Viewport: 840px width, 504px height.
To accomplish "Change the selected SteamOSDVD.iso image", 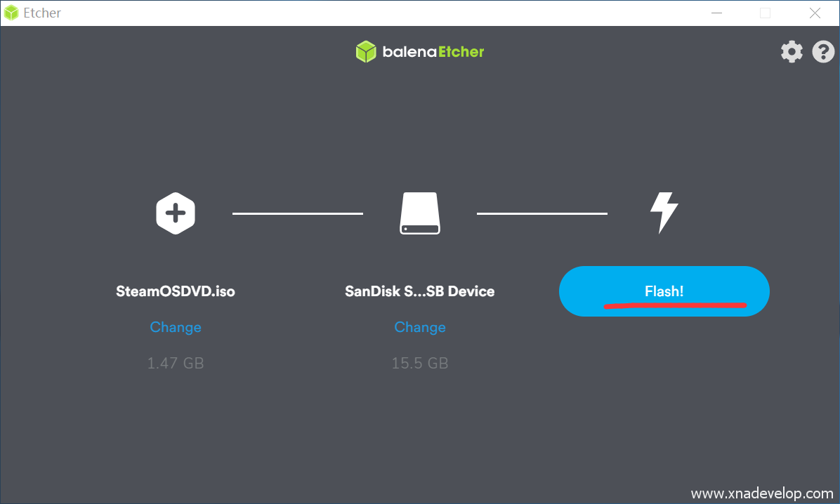I will coord(176,327).
